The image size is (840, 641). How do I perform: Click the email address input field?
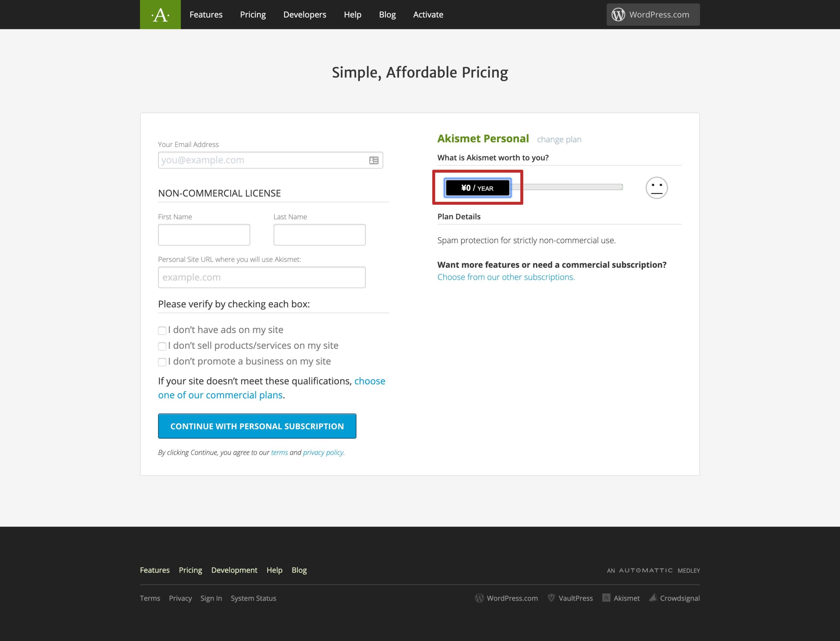click(262, 160)
